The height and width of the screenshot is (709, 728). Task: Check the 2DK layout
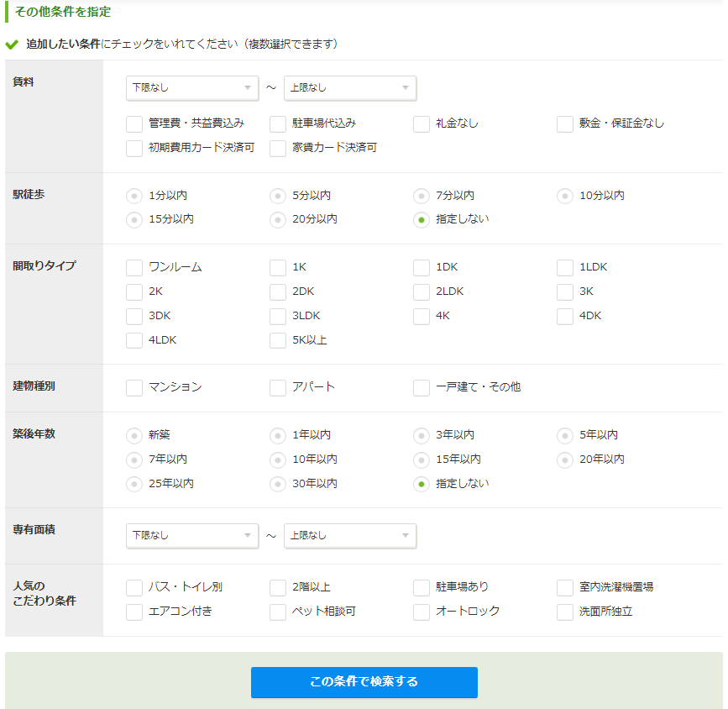pos(278,291)
